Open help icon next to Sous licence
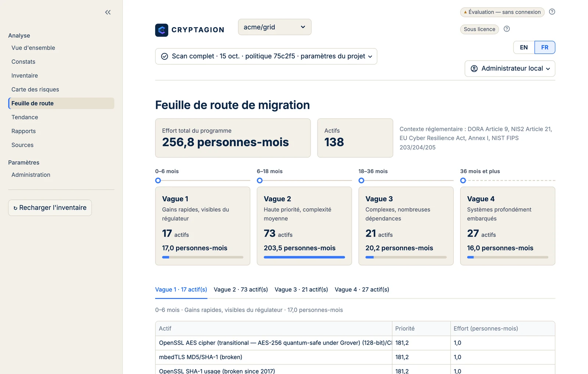This screenshot has width=588, height=374. [507, 29]
